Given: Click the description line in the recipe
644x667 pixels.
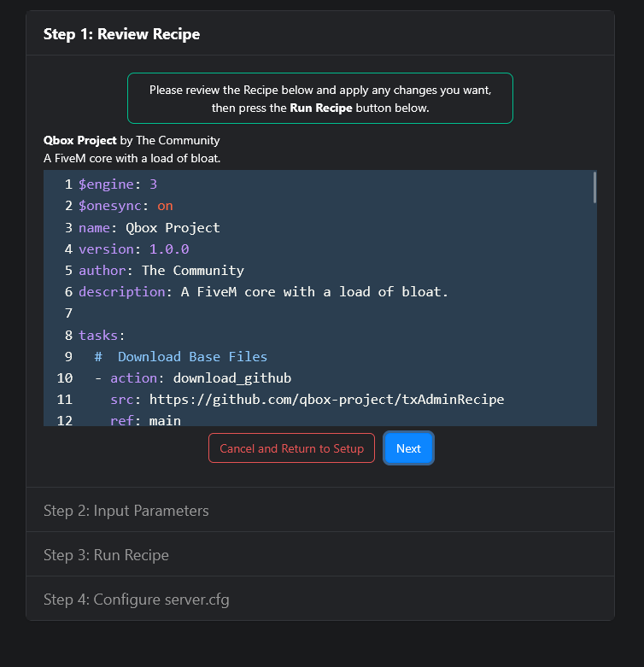Looking at the screenshot, I should (263, 292).
